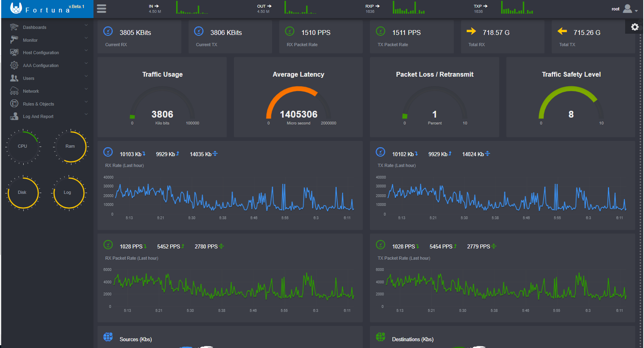Open the Network sidebar item
Viewport: 644px width, 348px height.
point(31,91)
